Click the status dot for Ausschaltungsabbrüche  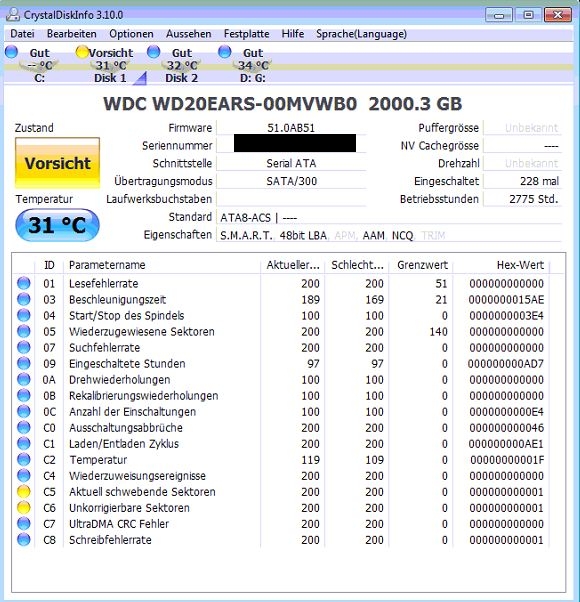(x=23, y=428)
